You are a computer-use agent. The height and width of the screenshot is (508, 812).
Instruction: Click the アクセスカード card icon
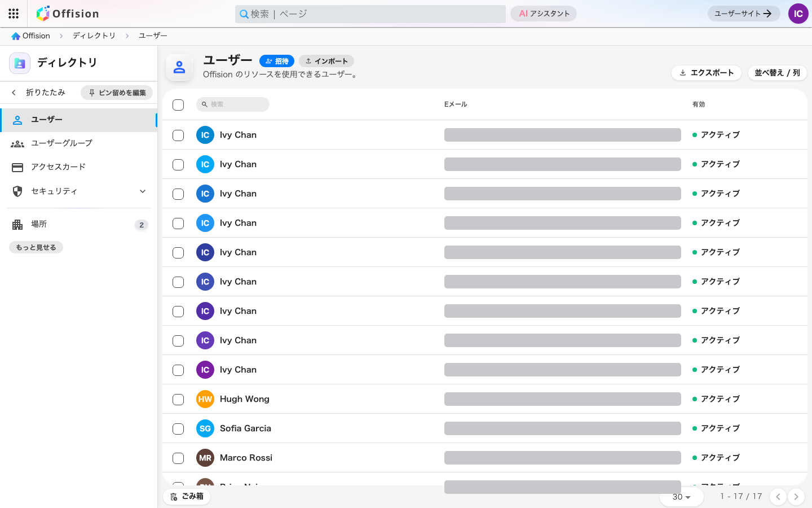pos(17,167)
